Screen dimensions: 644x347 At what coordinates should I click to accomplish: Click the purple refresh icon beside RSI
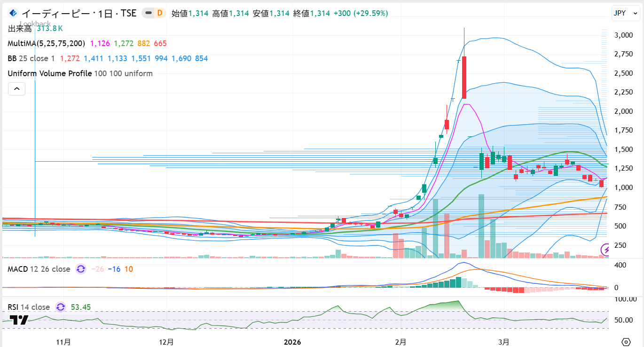61,307
